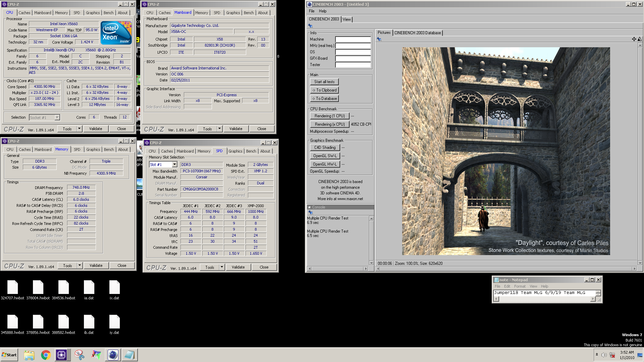Screen dimensions: 644x362
Task: Click into the GFX-Board info field
Action: (x=353, y=58)
